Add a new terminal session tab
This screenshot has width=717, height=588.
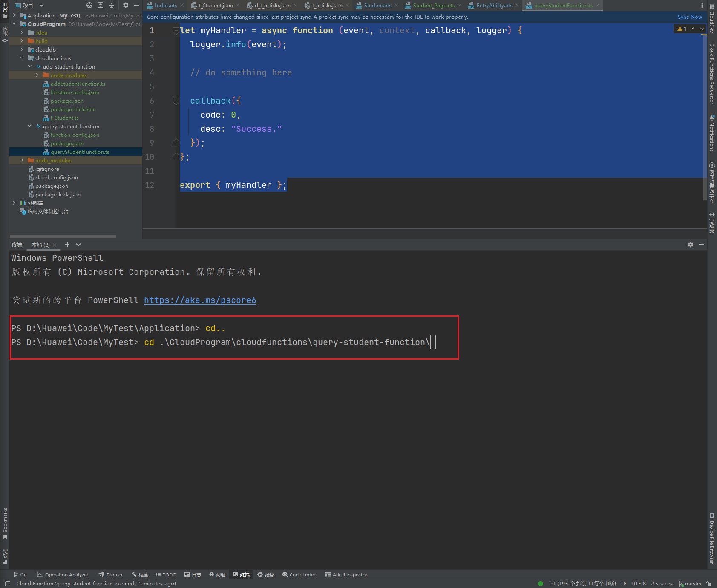(67, 245)
